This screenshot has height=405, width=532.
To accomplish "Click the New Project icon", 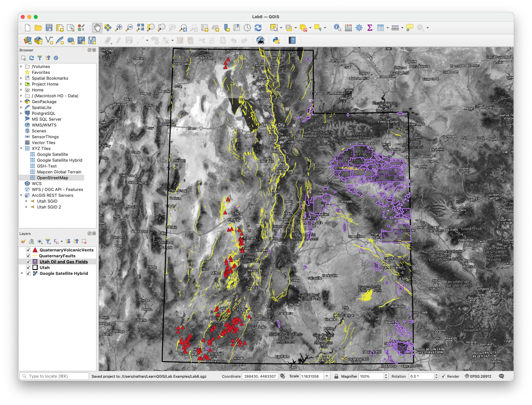I will pos(28,28).
